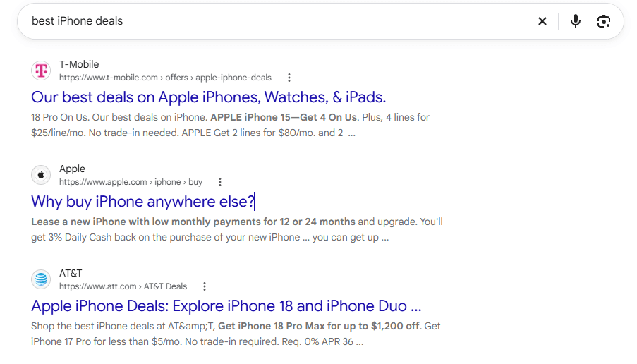Click the 'Lease a new iPhone with low monthly payments' snippet
637x364 pixels.
click(x=193, y=222)
